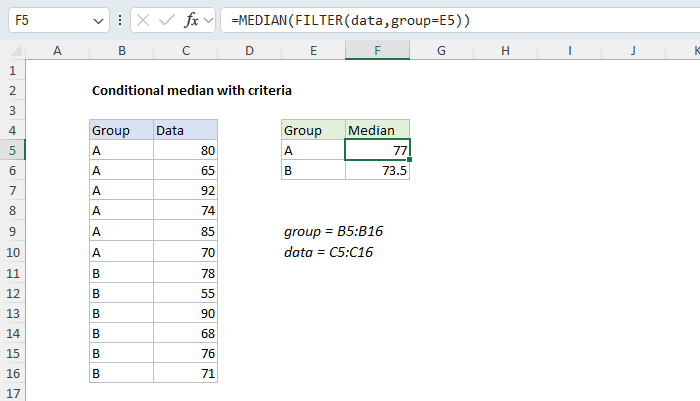This screenshot has height=401, width=700.
Task: Click the fill handle on cell F5
Action: tap(409, 159)
